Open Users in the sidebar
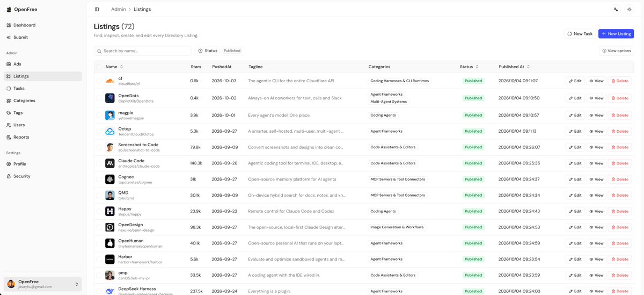The width and height of the screenshot is (644, 295). coord(43,125)
